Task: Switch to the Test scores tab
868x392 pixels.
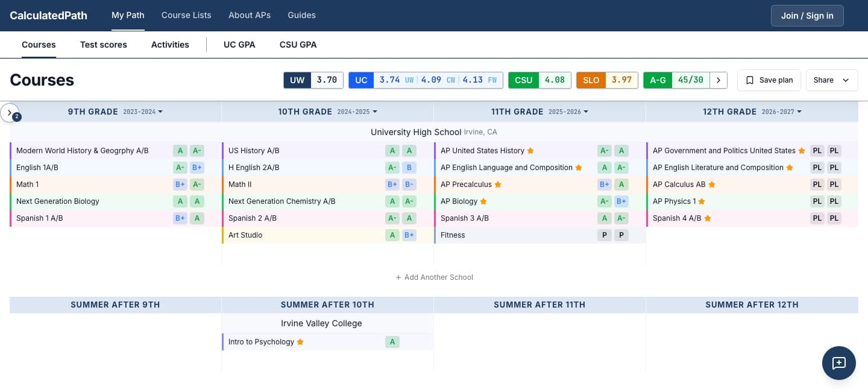Action: [x=104, y=45]
